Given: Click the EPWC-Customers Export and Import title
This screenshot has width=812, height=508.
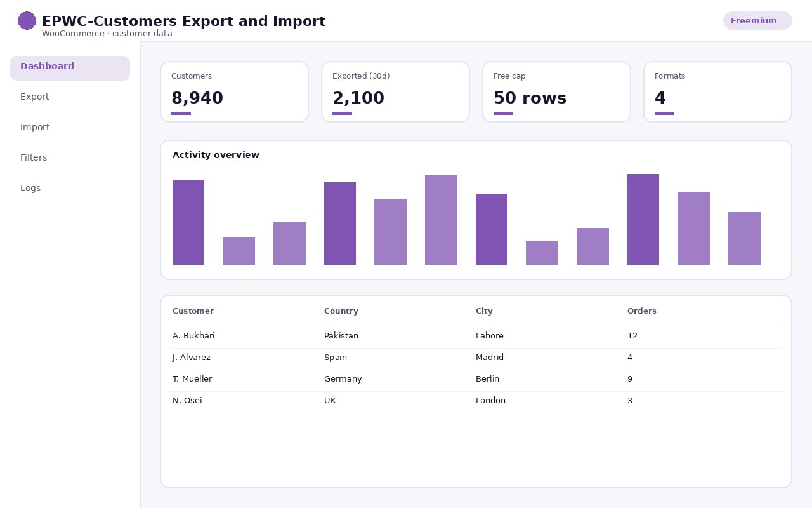Looking at the screenshot, I should coord(183,22).
